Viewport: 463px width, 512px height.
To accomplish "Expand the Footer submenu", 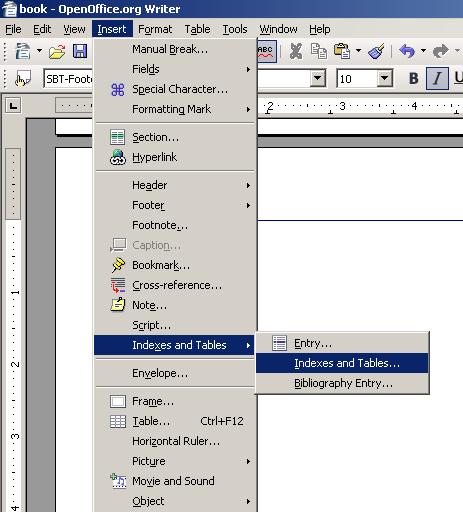I will tap(175, 205).
